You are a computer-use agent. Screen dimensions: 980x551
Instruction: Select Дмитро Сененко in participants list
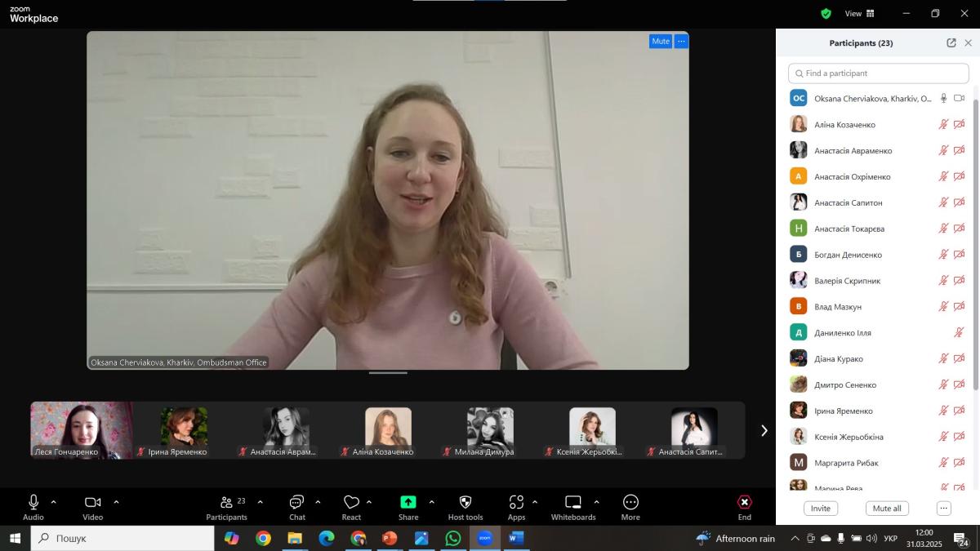coord(879,384)
